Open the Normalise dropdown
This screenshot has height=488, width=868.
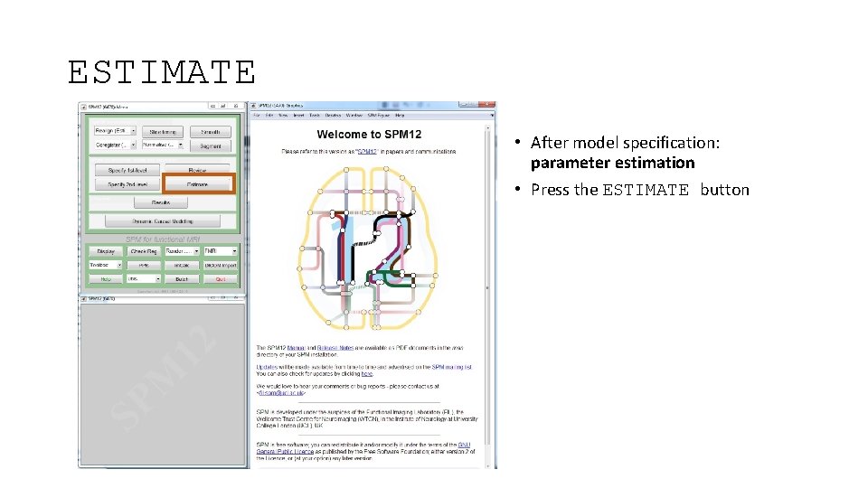coord(163,145)
